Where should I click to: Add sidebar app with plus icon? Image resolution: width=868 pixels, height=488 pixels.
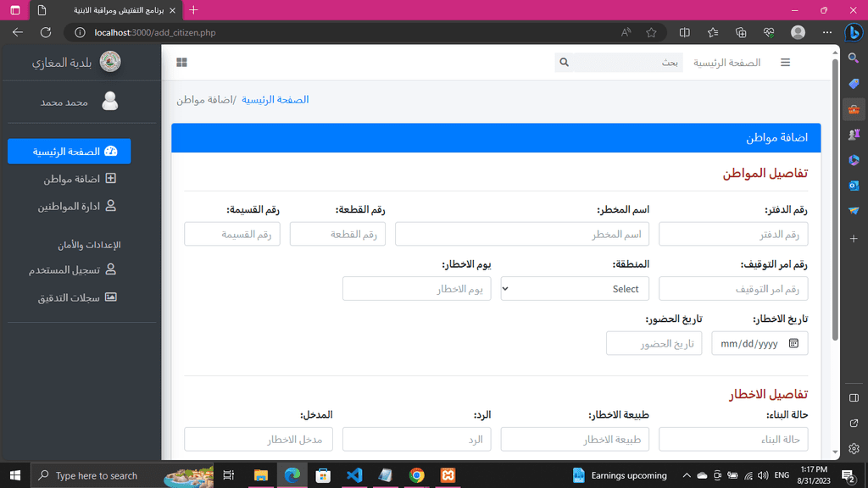[854, 238]
